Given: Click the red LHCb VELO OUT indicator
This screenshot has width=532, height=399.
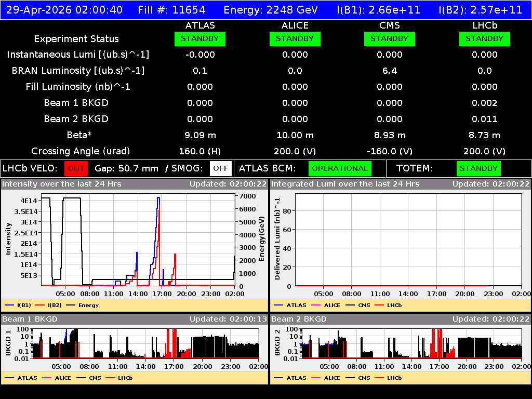Looking at the screenshot, I should (76, 169).
